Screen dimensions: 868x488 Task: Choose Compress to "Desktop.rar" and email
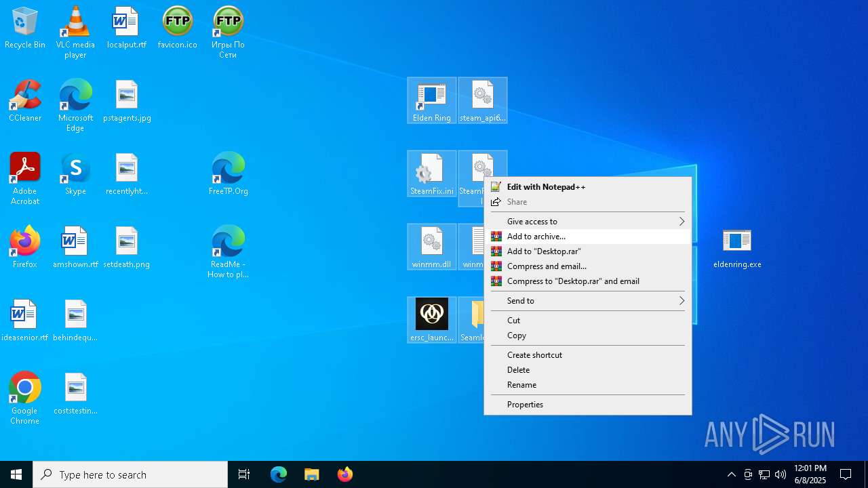pos(587,281)
